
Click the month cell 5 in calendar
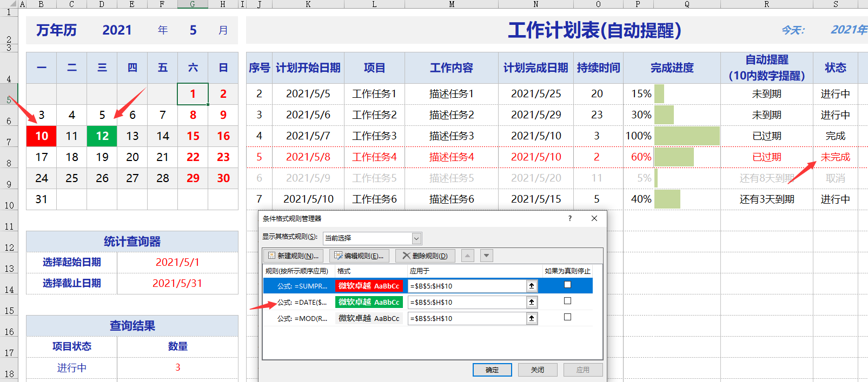[193, 30]
